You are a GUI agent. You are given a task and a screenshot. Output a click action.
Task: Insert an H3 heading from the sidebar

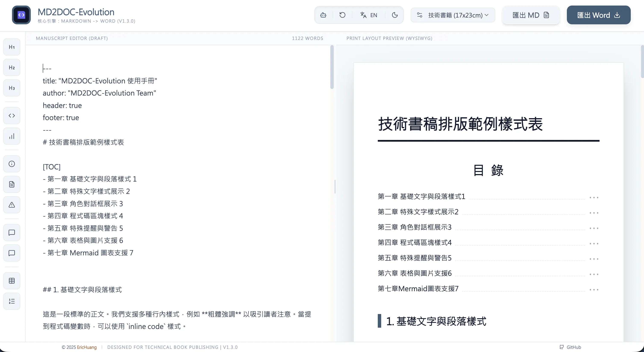click(x=12, y=88)
